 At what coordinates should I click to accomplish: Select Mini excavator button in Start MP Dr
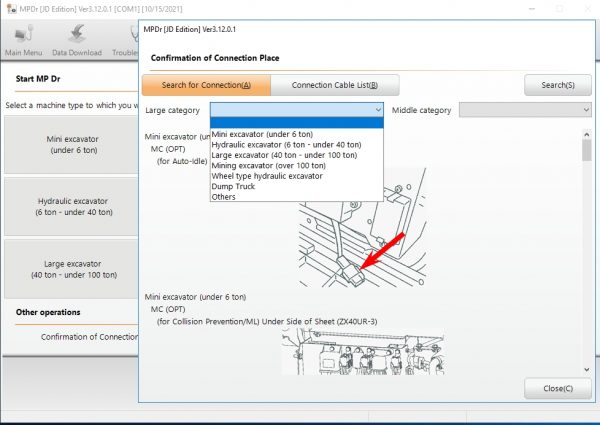coord(71,145)
